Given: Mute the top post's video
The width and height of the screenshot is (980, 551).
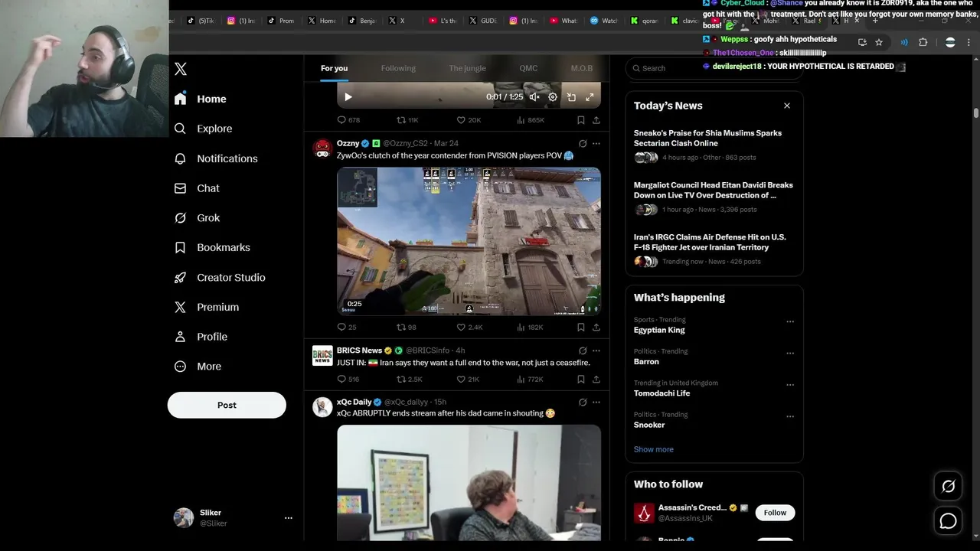Looking at the screenshot, I should coord(534,97).
